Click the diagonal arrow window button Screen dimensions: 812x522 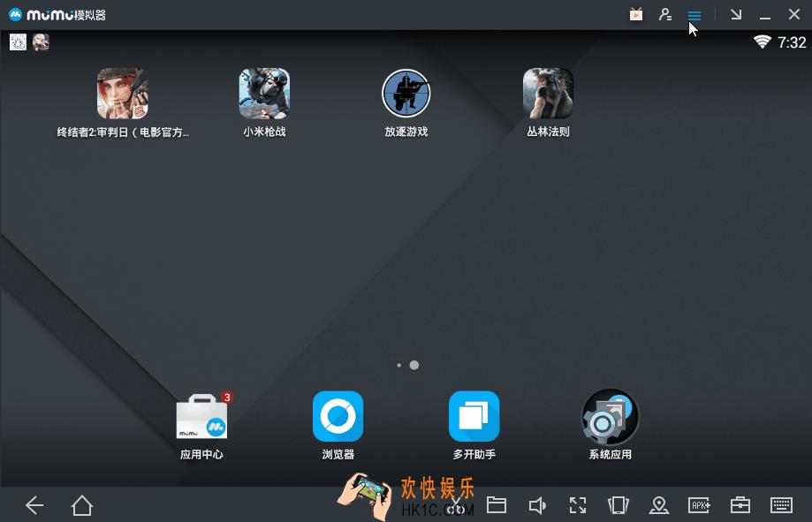click(x=736, y=14)
